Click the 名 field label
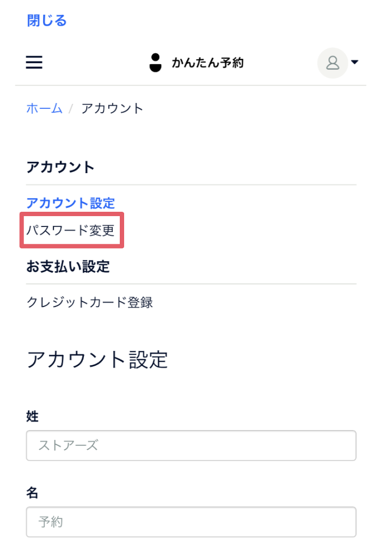 (32, 493)
